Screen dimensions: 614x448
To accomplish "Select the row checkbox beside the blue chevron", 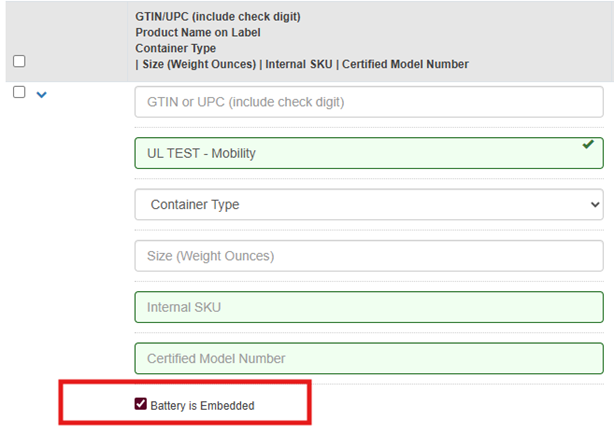I will click(x=19, y=93).
